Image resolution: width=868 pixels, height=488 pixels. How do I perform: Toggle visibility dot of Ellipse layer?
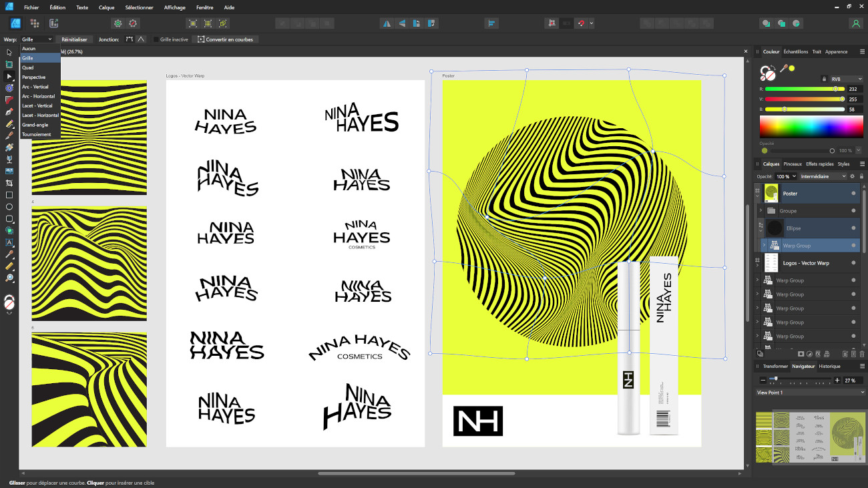(x=853, y=228)
